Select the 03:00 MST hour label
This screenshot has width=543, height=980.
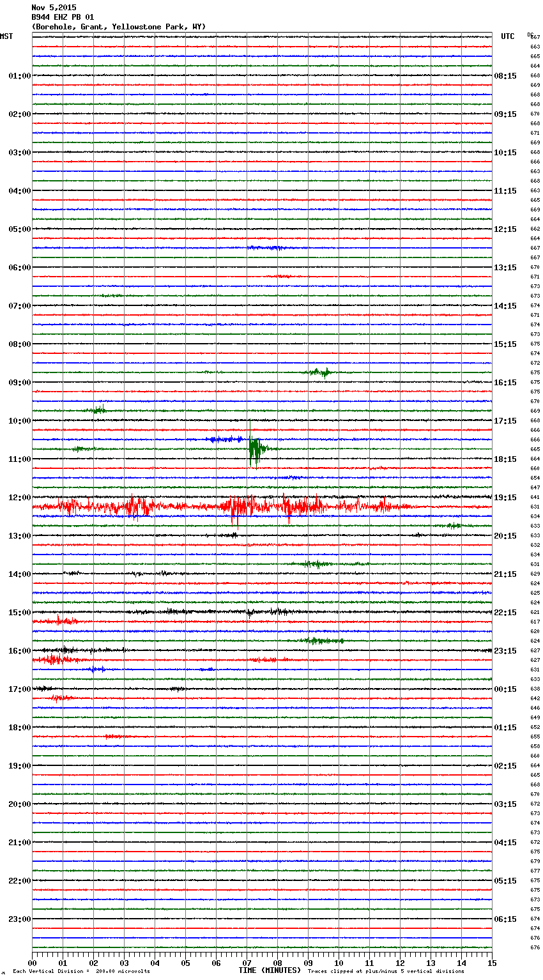tap(19, 153)
